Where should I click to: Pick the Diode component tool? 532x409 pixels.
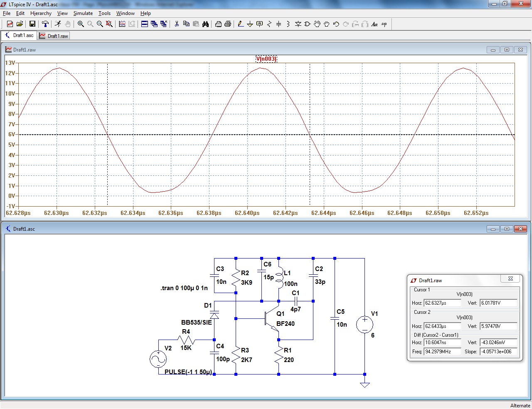298,24
